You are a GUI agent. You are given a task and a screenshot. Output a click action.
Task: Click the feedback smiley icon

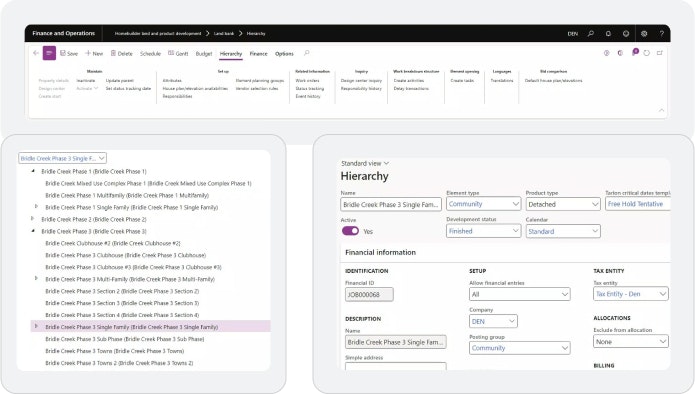coord(626,34)
